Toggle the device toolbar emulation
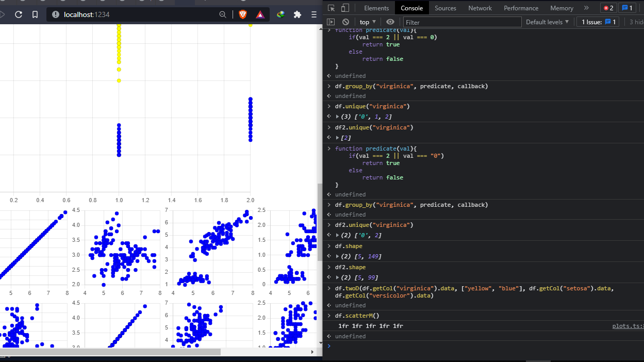Screen dimensions: 644x362 pyautogui.click(x=345, y=8)
